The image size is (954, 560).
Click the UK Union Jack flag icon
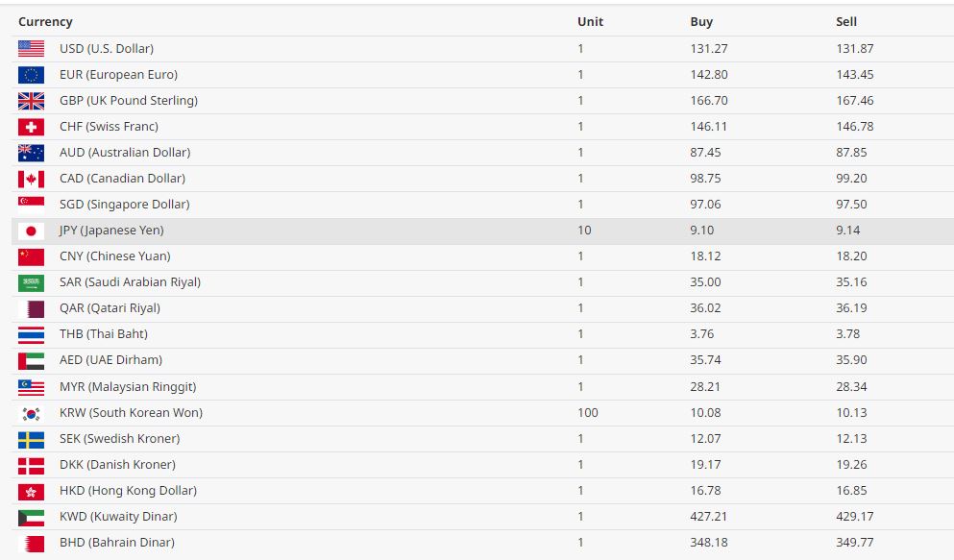coord(31,101)
